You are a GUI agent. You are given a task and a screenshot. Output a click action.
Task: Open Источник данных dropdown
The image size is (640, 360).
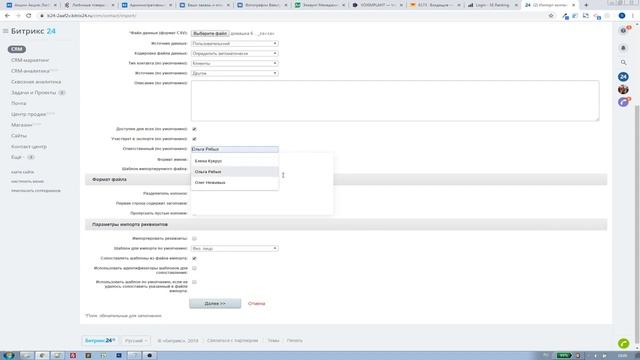click(x=235, y=43)
